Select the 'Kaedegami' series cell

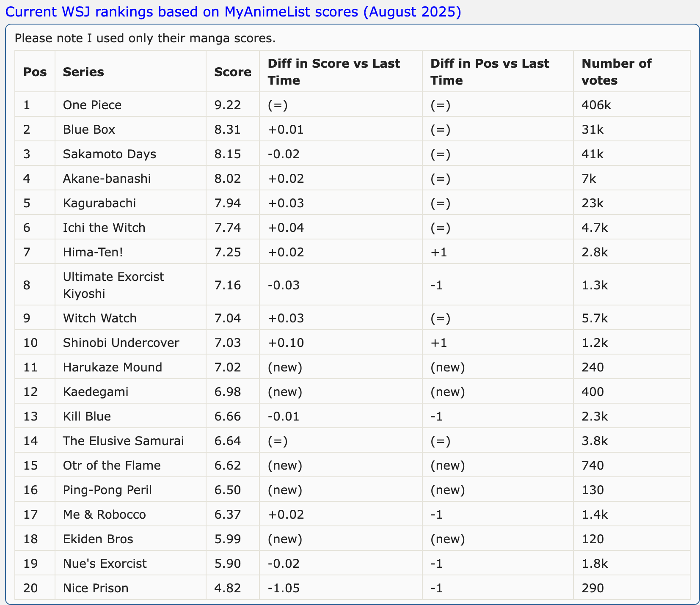(130, 391)
